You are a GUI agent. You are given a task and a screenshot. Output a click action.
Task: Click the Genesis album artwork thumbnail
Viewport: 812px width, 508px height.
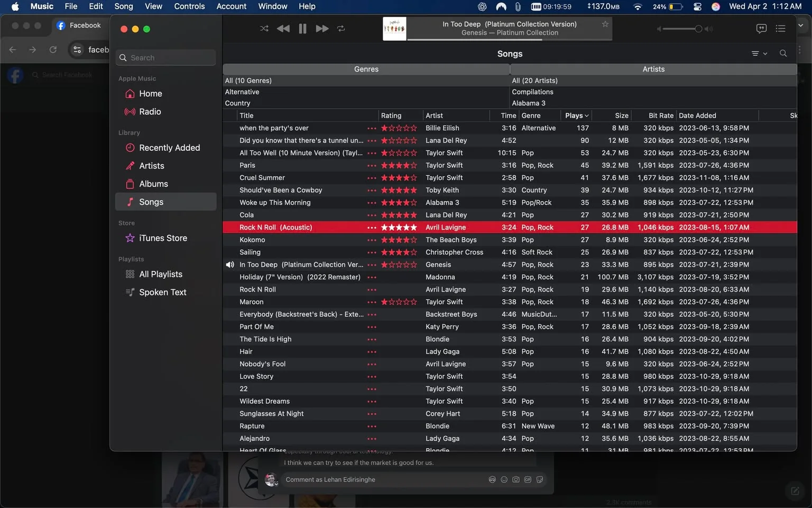tap(394, 29)
